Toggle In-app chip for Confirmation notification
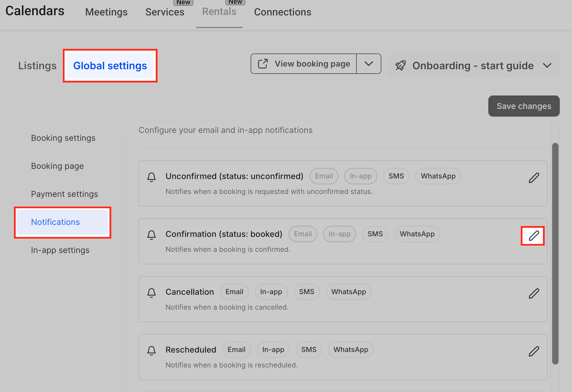The image size is (572, 392). [340, 234]
